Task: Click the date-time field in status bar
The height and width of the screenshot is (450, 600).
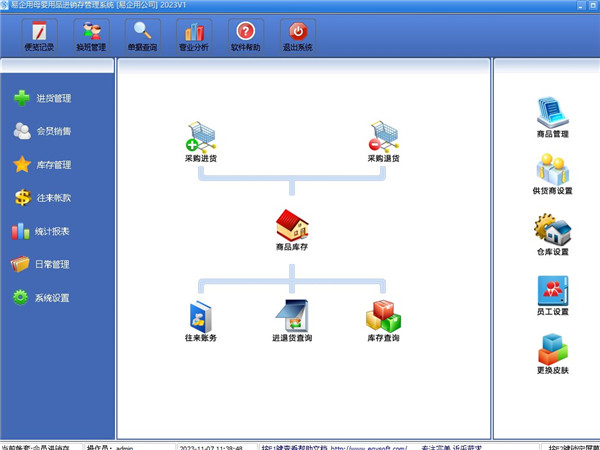Action: tap(211, 448)
